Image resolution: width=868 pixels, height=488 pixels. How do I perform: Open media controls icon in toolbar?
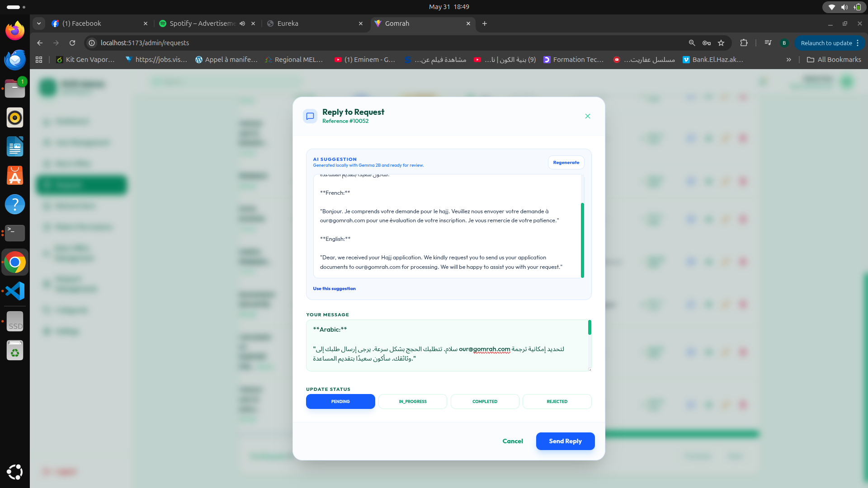[x=768, y=43]
